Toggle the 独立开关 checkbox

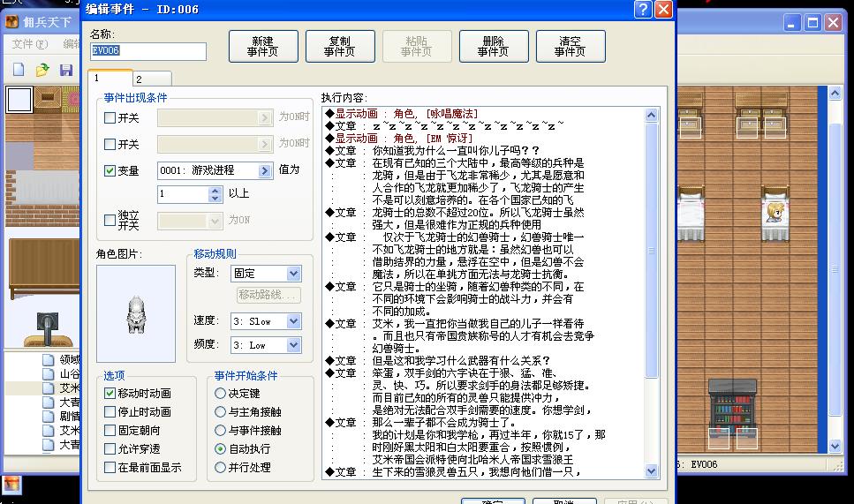110,220
